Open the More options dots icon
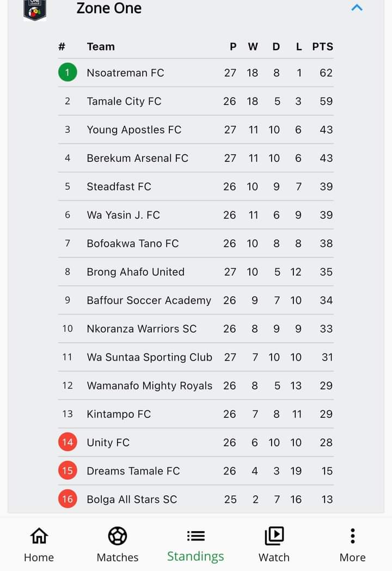 point(352,536)
